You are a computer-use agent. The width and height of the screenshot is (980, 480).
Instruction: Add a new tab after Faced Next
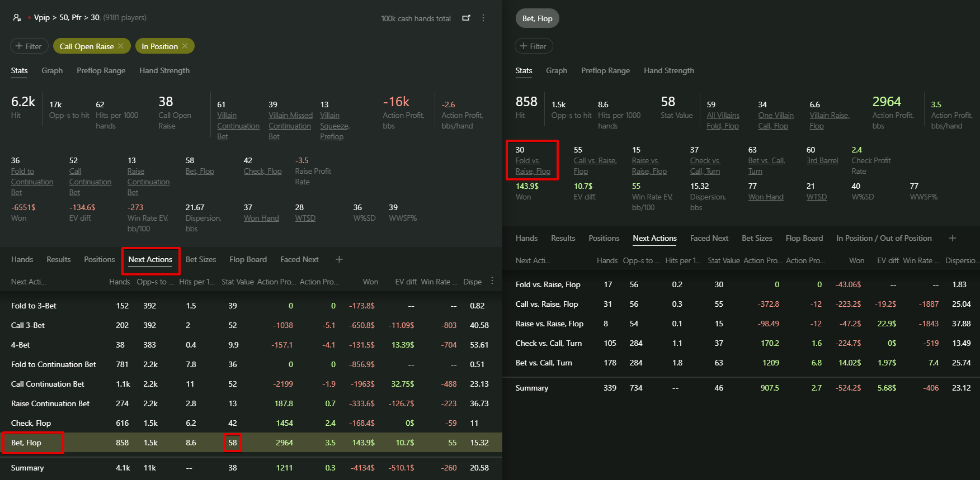click(x=339, y=259)
